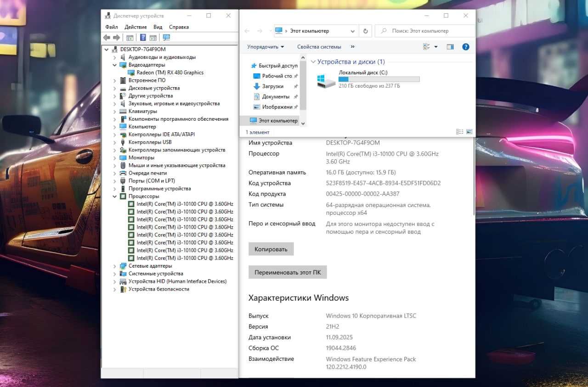The height and width of the screenshot is (387, 588).
Task: Collapse the Устройства и диски group in Explorer
Action: 313,62
